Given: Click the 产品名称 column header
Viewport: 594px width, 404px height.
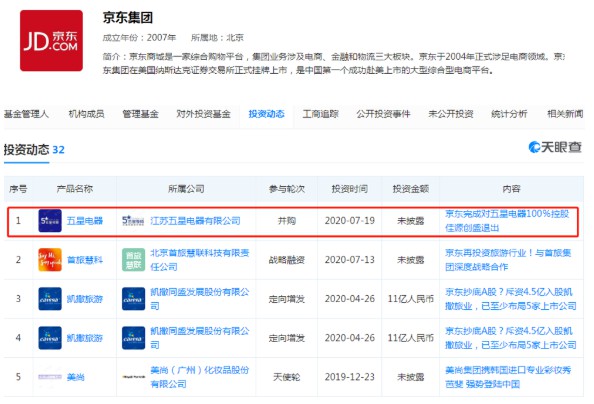Looking at the screenshot, I should point(75,189).
